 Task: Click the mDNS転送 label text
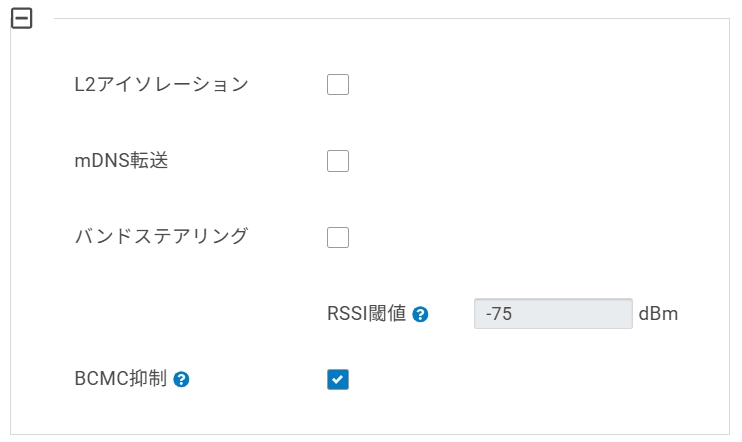point(121,161)
